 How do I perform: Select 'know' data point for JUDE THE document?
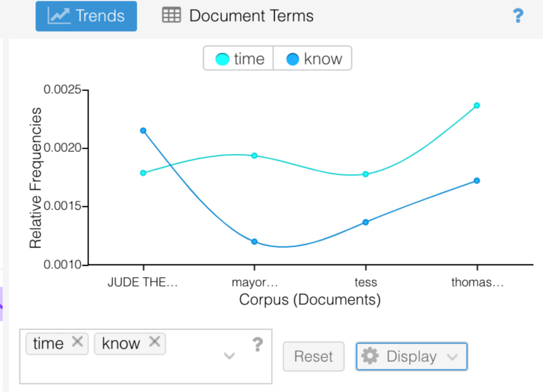tap(143, 130)
